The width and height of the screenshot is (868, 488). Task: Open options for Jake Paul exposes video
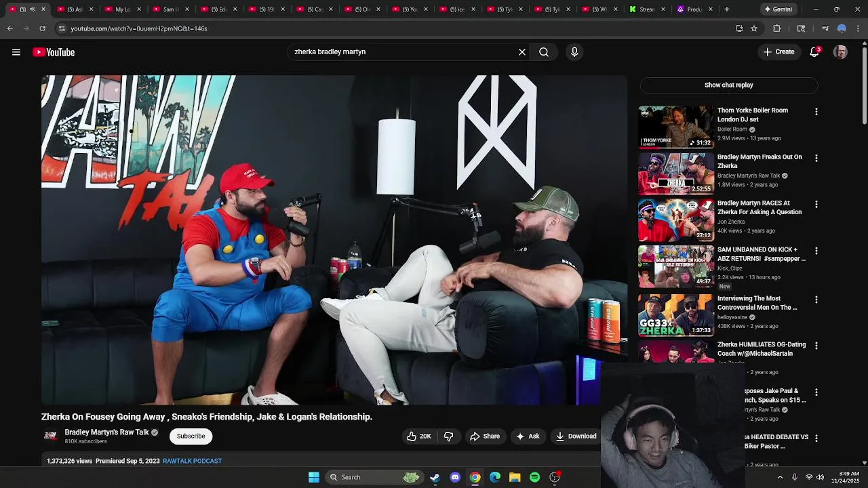(x=816, y=392)
